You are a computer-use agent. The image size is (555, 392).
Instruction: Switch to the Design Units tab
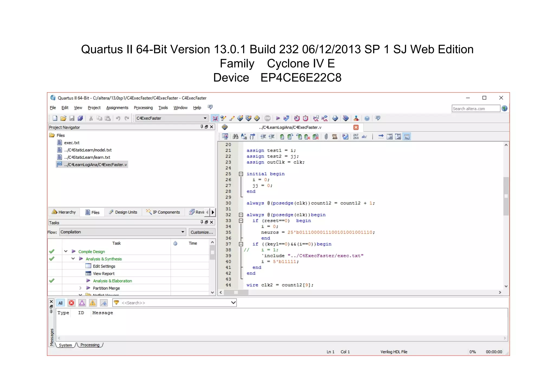[x=123, y=212]
